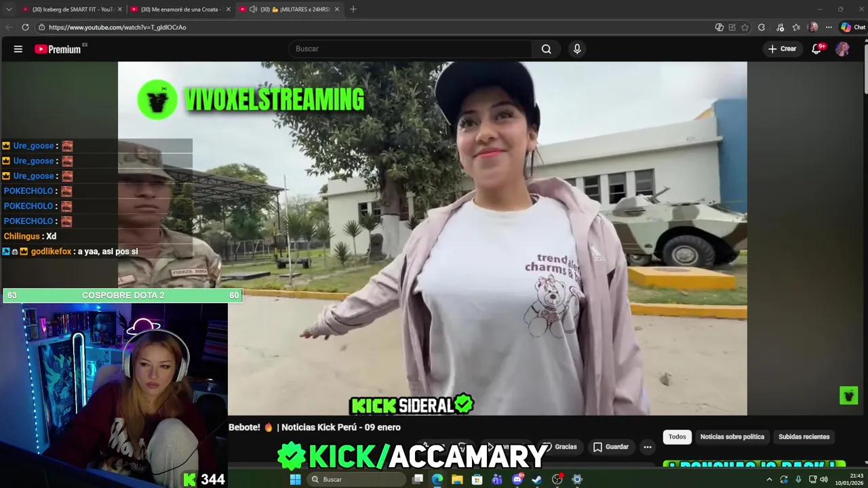Add page to favorites star icon
This screenshot has height=488, width=868.
(x=745, y=27)
